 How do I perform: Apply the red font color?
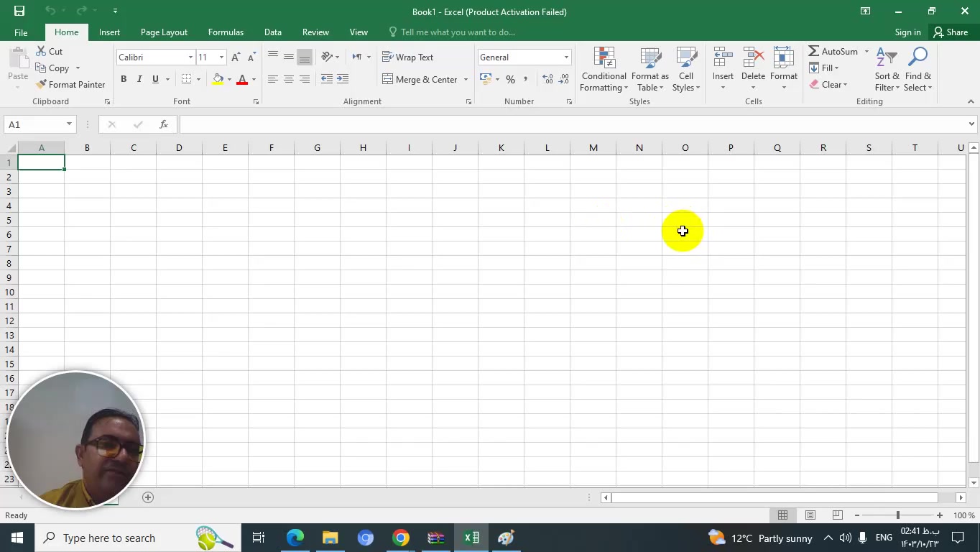[242, 79]
